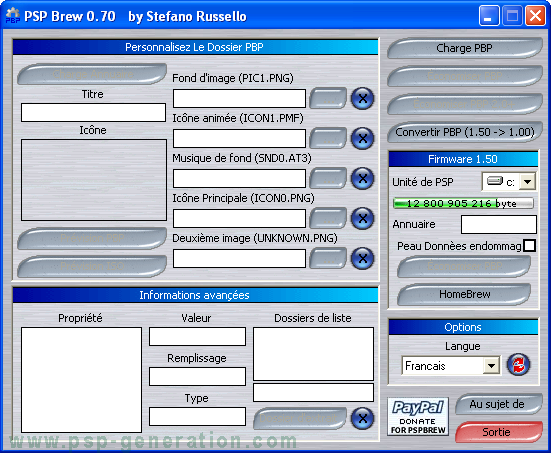Click the red refresh language icon
Image resolution: width=551 pixels, height=453 pixels.
[518, 365]
